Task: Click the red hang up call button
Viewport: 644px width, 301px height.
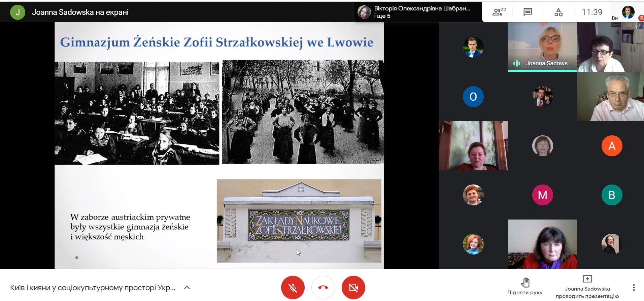Action: click(323, 288)
